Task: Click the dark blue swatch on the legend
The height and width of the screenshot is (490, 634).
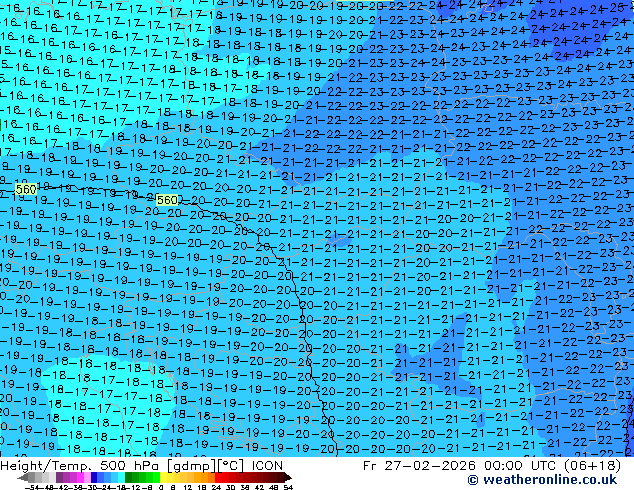Action: pos(94,477)
